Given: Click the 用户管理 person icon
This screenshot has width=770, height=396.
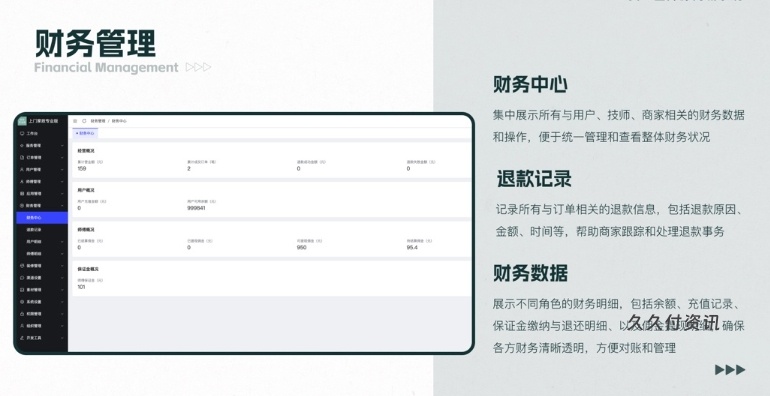Looking at the screenshot, I should click(22, 170).
